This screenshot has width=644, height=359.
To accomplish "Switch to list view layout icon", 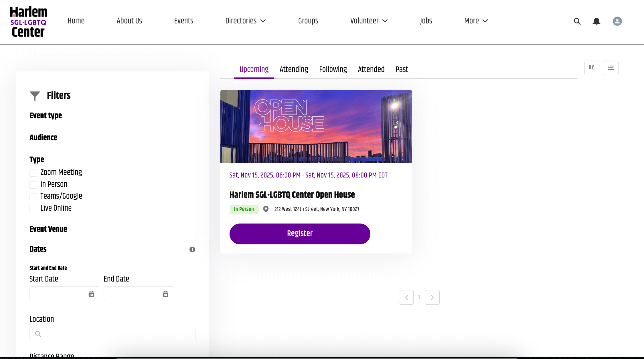I will click(611, 68).
